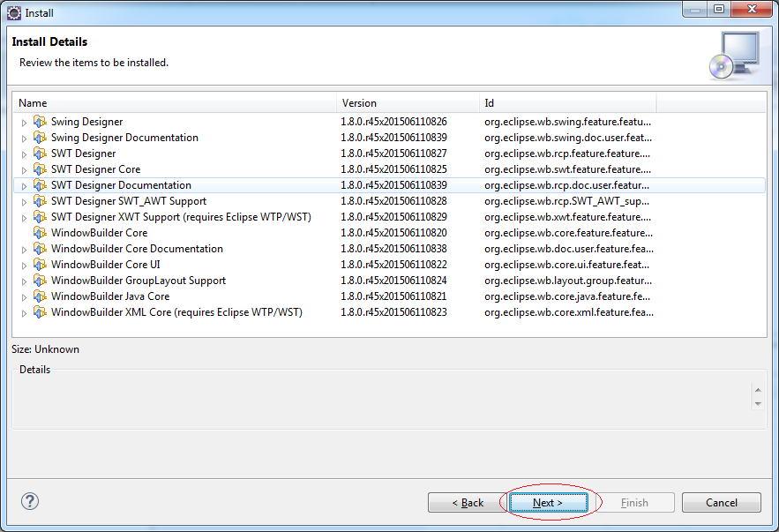779x532 pixels.
Task: Expand the SWT Designer SWT_AWT Support node
Action: pos(24,202)
